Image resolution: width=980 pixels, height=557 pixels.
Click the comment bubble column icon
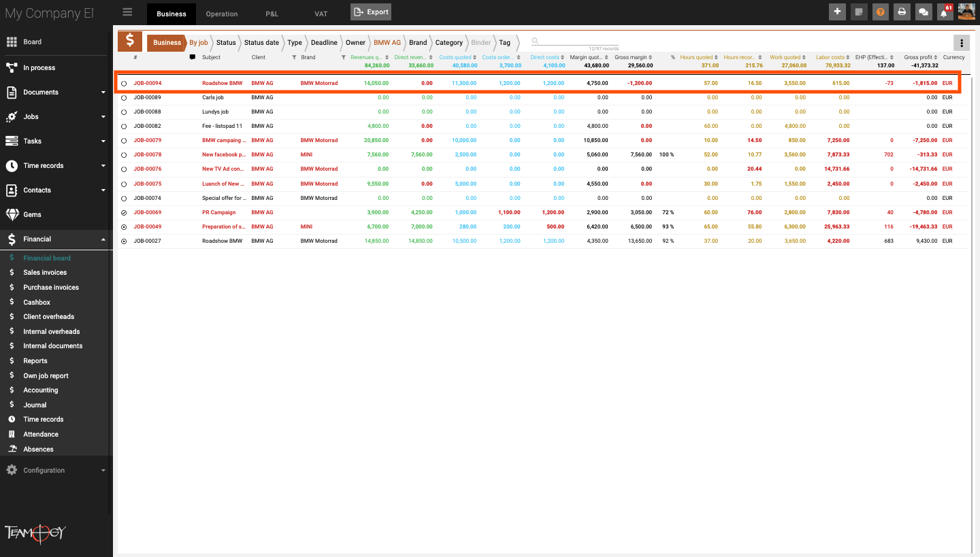tap(192, 57)
